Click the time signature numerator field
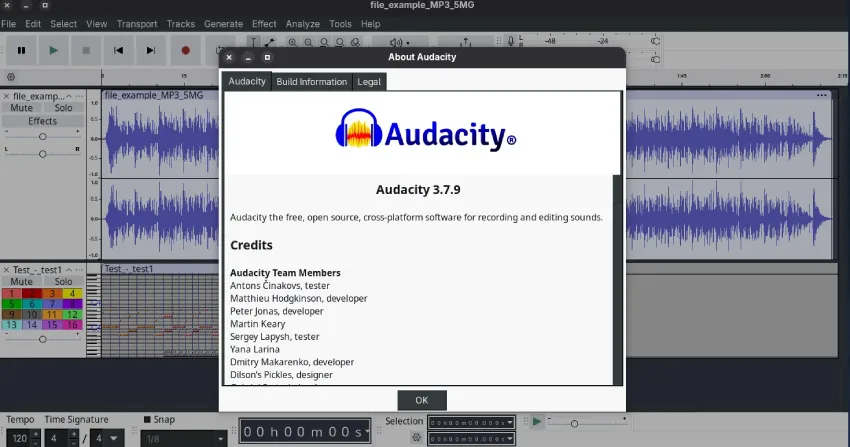Image resolution: width=850 pixels, height=447 pixels. [x=56, y=438]
